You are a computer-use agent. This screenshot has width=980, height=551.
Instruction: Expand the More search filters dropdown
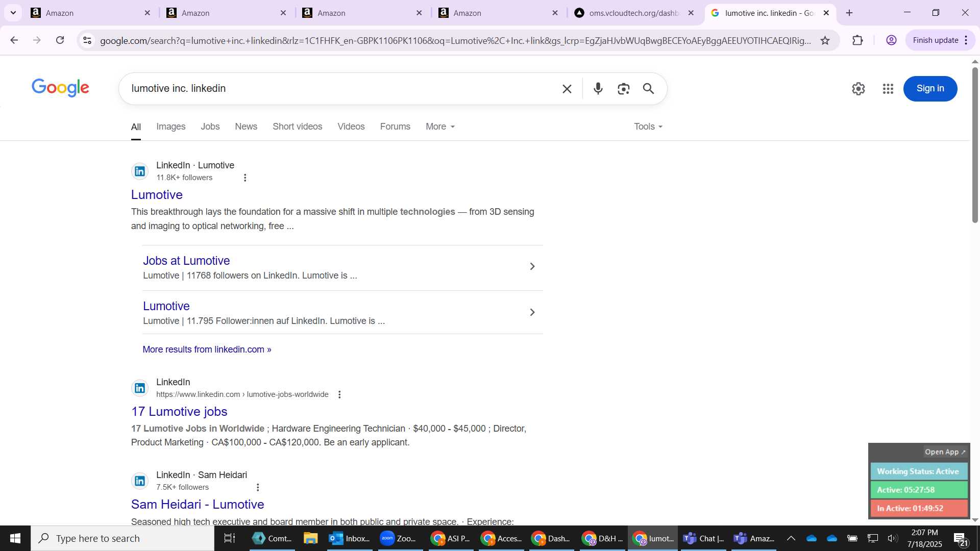(440, 127)
